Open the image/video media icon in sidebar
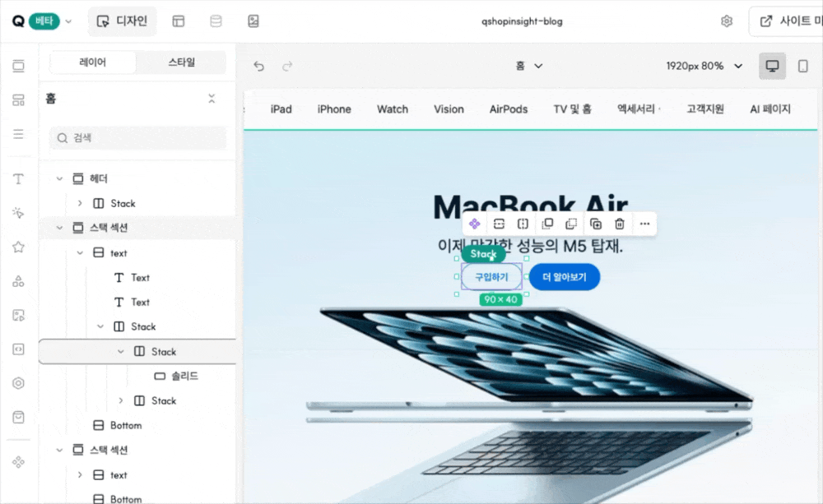The width and height of the screenshot is (823, 504). (x=18, y=315)
